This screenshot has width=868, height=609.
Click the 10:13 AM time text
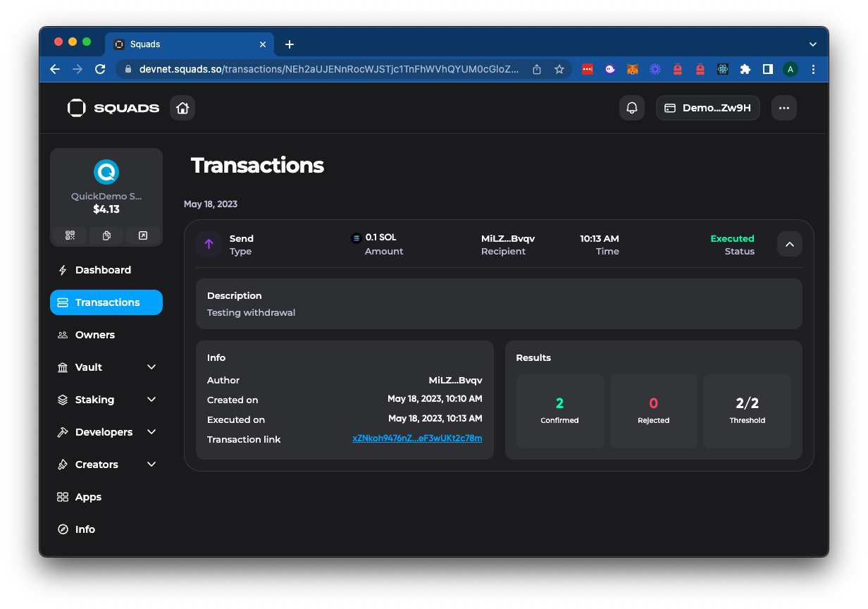tap(600, 238)
